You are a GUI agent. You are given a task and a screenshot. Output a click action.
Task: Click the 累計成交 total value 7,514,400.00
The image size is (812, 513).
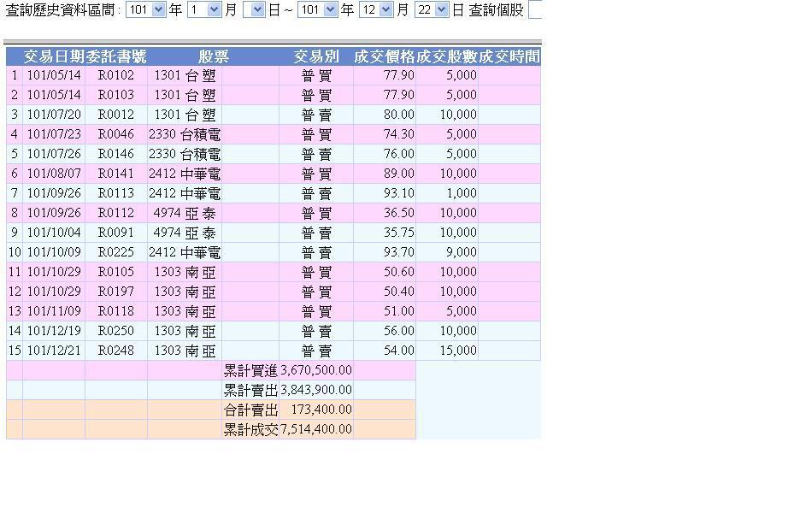point(316,429)
